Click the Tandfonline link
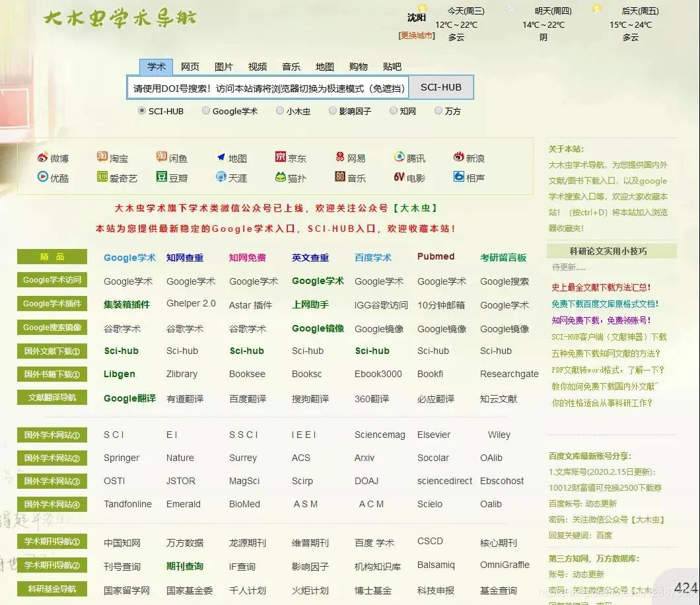The height and width of the screenshot is (605, 700). pos(127,504)
